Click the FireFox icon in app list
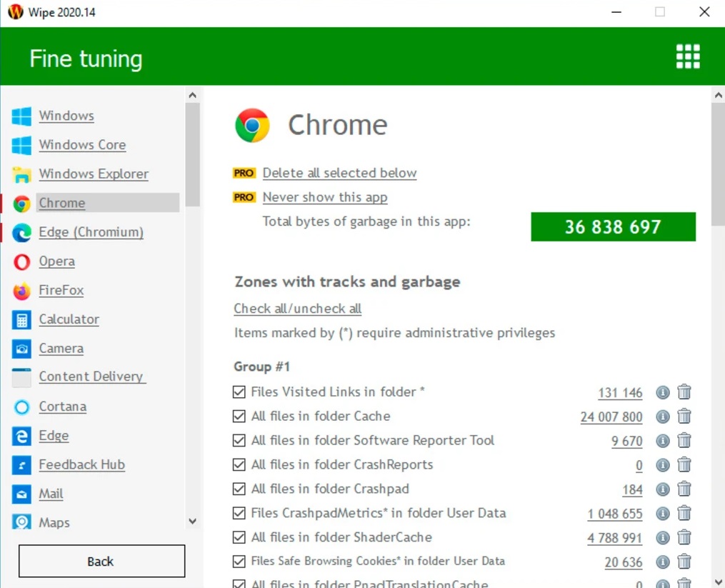This screenshot has width=725, height=588. tap(22, 291)
